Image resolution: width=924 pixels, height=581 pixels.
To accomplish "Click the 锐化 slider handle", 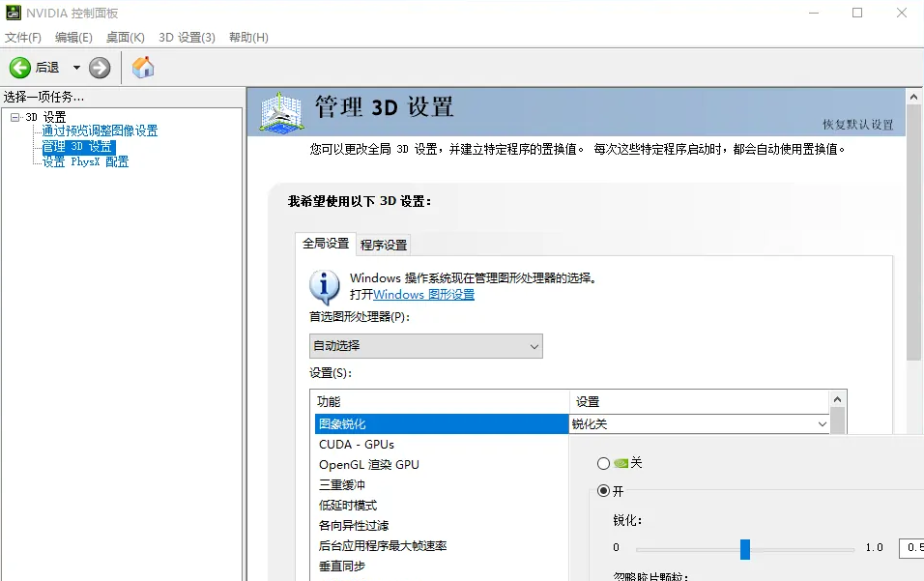I will pyautogui.click(x=744, y=548).
